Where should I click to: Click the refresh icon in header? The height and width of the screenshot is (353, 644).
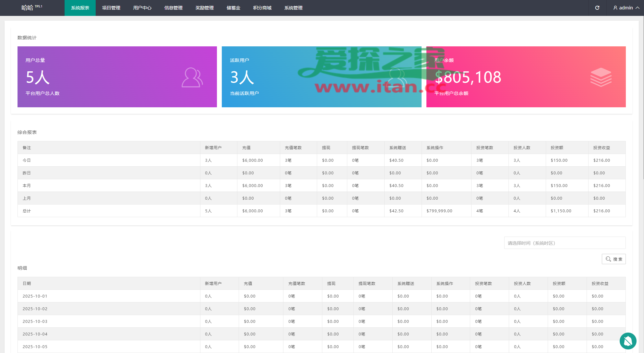pos(597,8)
